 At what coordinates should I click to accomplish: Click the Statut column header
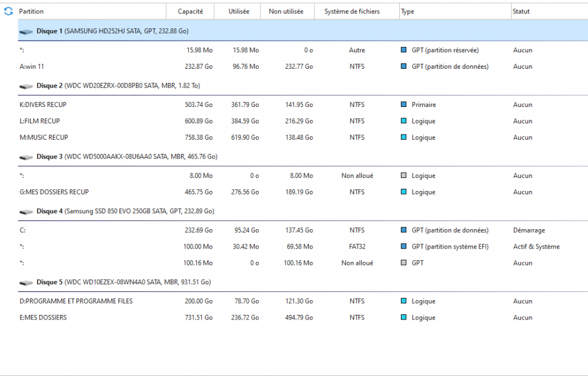(x=521, y=11)
